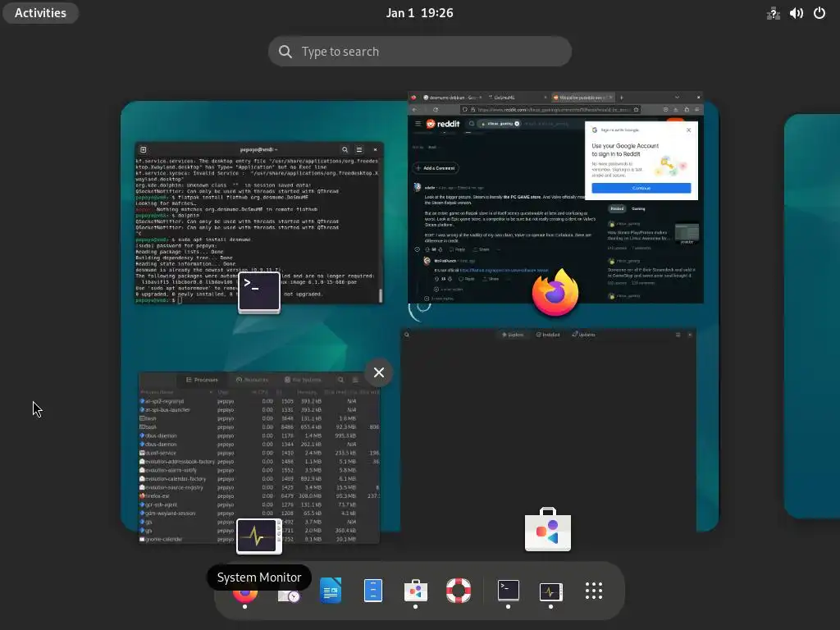The image size is (840, 630).
Task: Click the hamburger menu in Terminal header bar
Action: click(359, 149)
